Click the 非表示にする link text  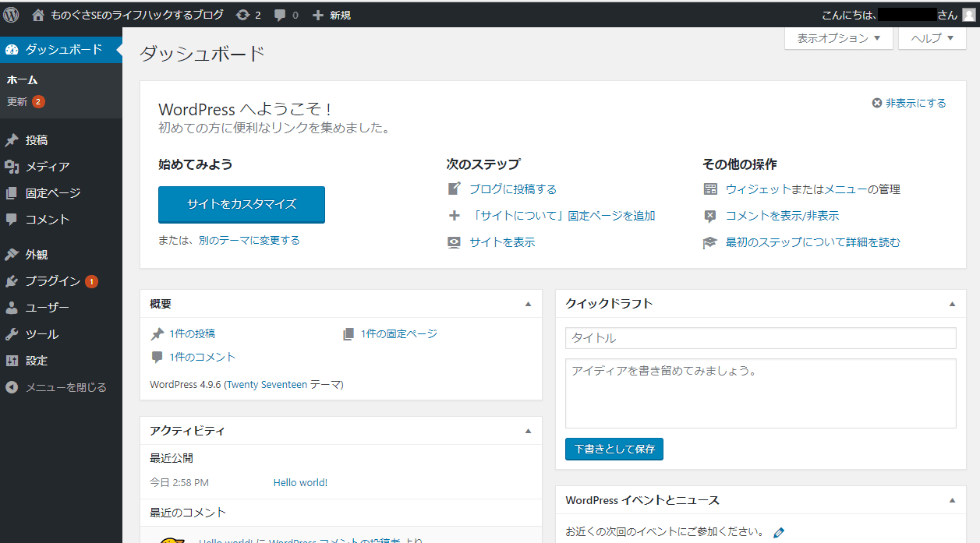(x=916, y=103)
